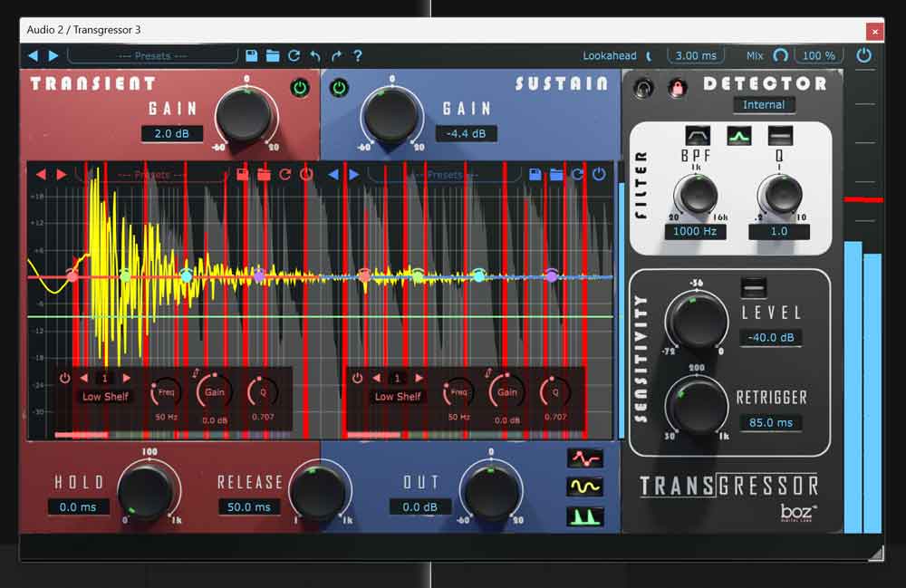Open the main Presets dropdown

152,56
